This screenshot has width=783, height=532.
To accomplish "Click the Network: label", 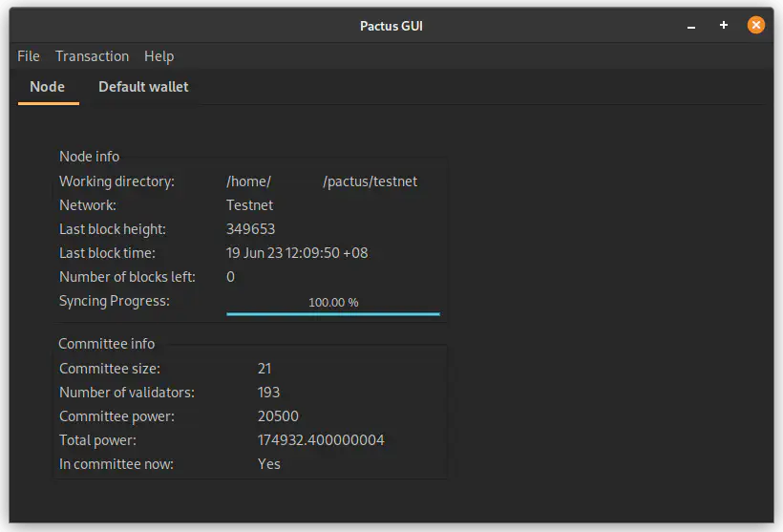I will (88, 205).
